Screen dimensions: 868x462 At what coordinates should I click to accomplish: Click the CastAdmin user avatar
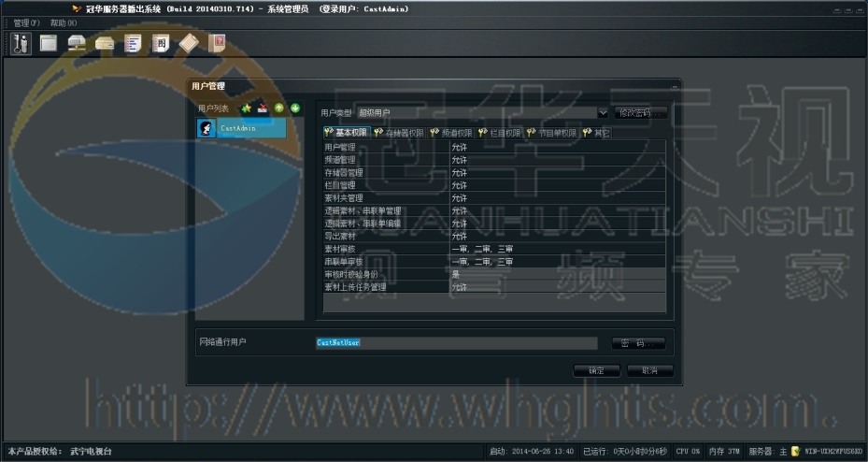point(207,128)
